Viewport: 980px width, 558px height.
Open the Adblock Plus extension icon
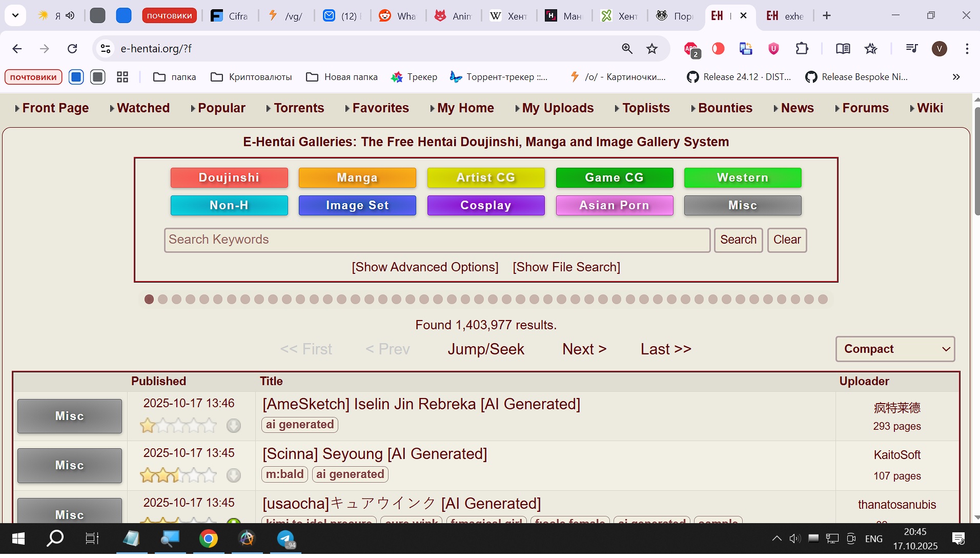[x=691, y=49]
